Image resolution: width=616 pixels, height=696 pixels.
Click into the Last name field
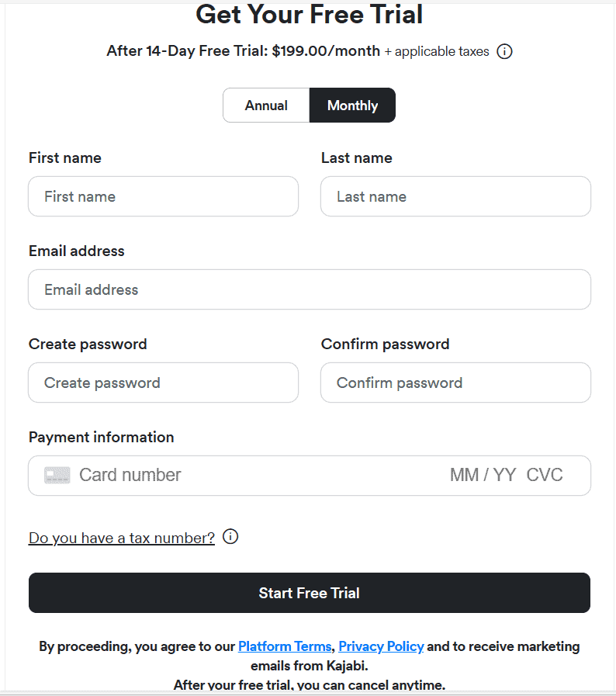tap(455, 196)
